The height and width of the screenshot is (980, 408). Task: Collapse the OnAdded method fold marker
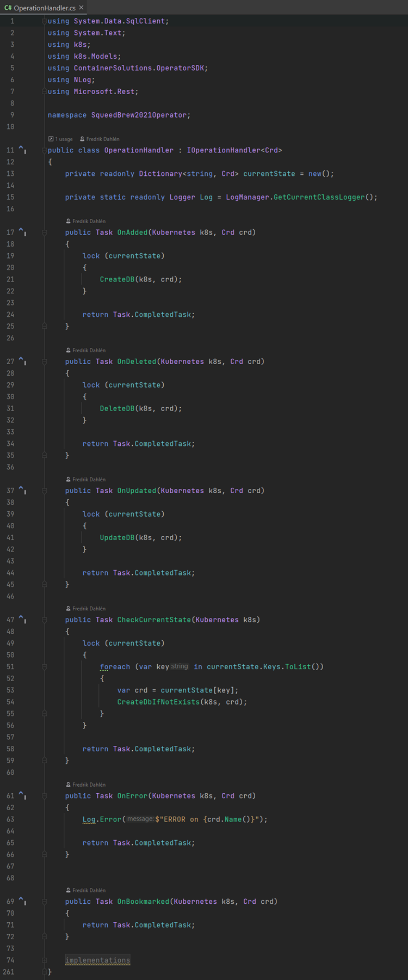(45, 232)
